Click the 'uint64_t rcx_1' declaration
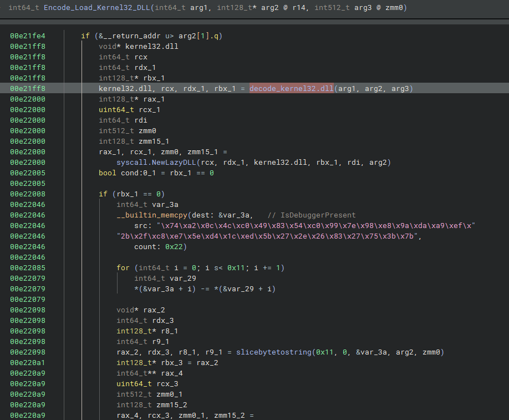 130,109
